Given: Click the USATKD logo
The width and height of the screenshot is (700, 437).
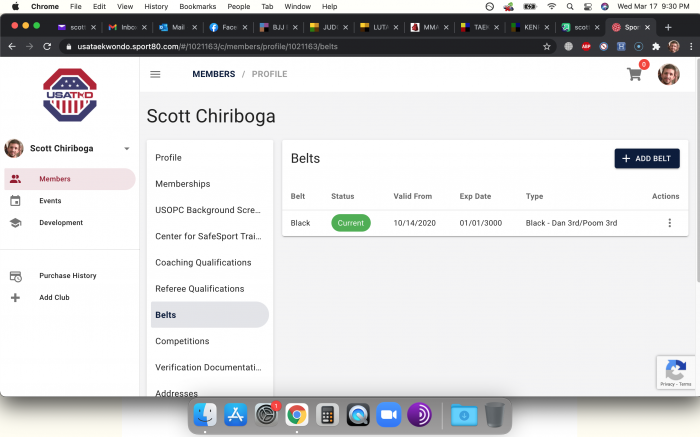Looking at the screenshot, I should [70, 95].
